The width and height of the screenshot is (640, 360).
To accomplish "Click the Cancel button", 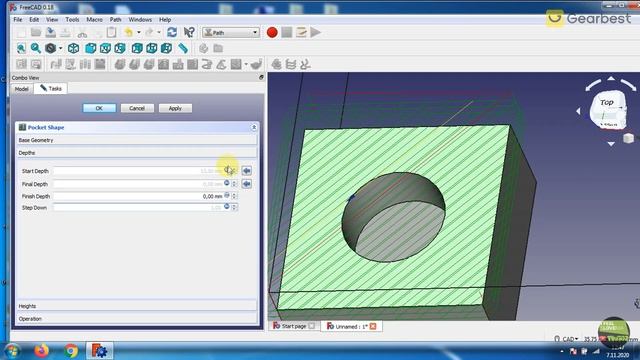I will (x=137, y=108).
